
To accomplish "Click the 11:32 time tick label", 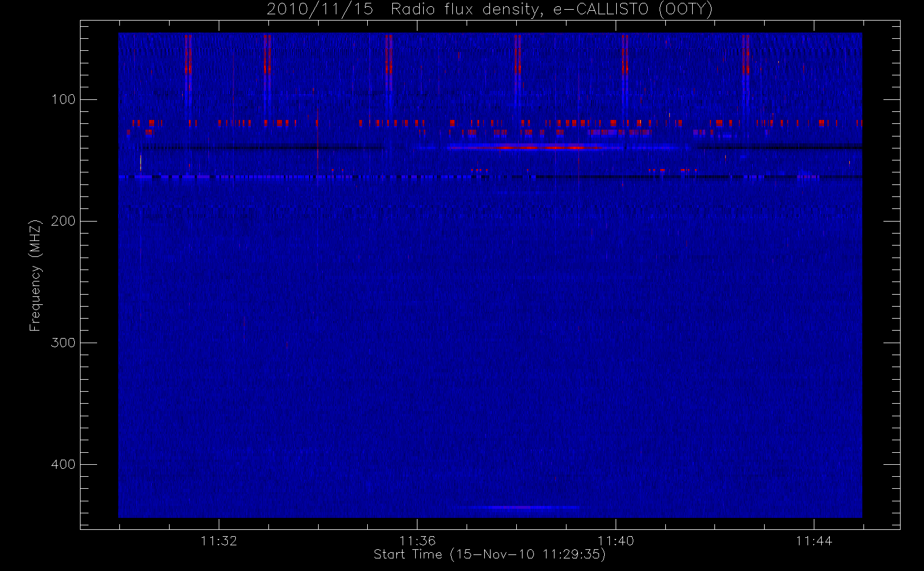I will coord(219,541).
